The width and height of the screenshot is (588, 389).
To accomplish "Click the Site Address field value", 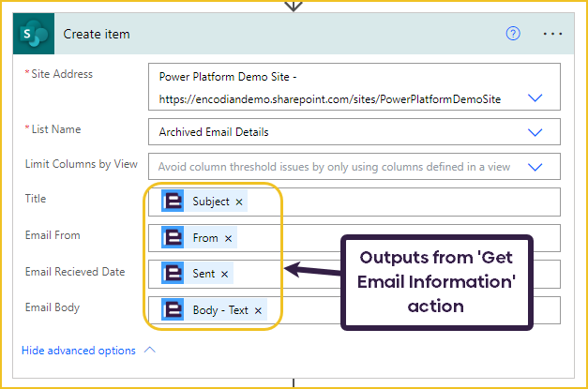I will [x=354, y=87].
